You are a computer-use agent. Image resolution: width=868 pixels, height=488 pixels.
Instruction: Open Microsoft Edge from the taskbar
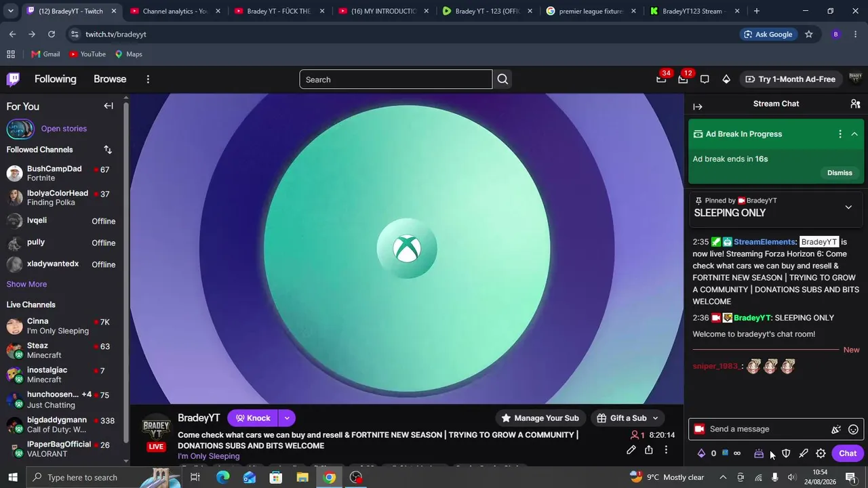coord(222,477)
